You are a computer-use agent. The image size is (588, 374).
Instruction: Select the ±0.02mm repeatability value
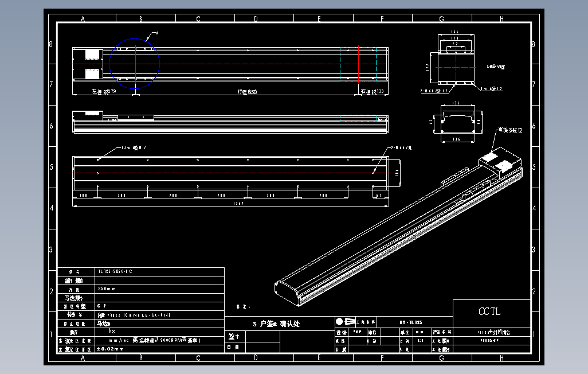point(110,349)
